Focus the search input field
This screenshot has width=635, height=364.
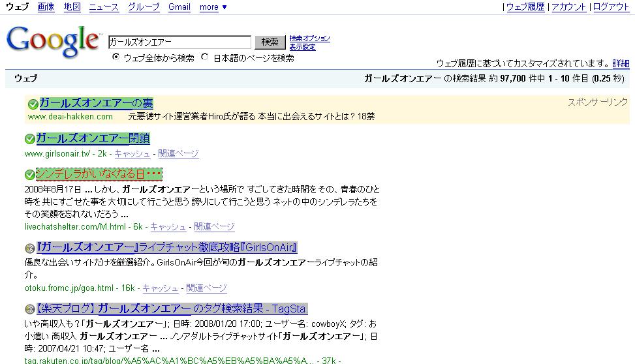pyautogui.click(x=180, y=42)
